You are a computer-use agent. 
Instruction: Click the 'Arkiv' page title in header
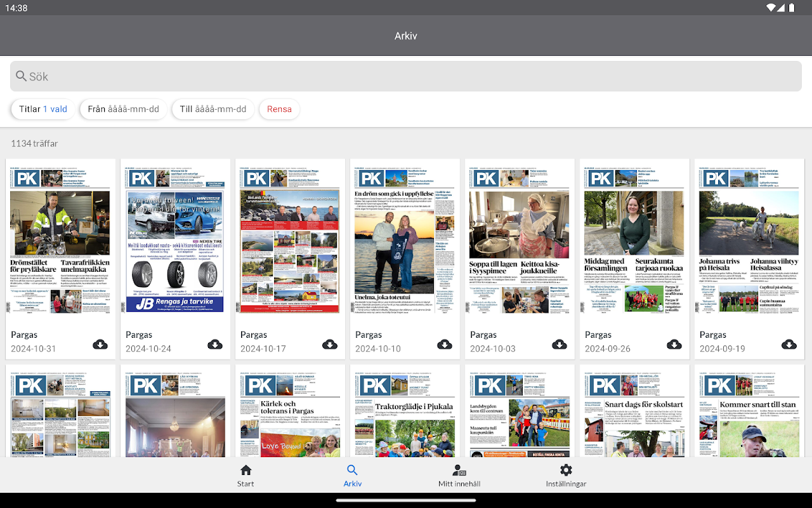[406, 36]
